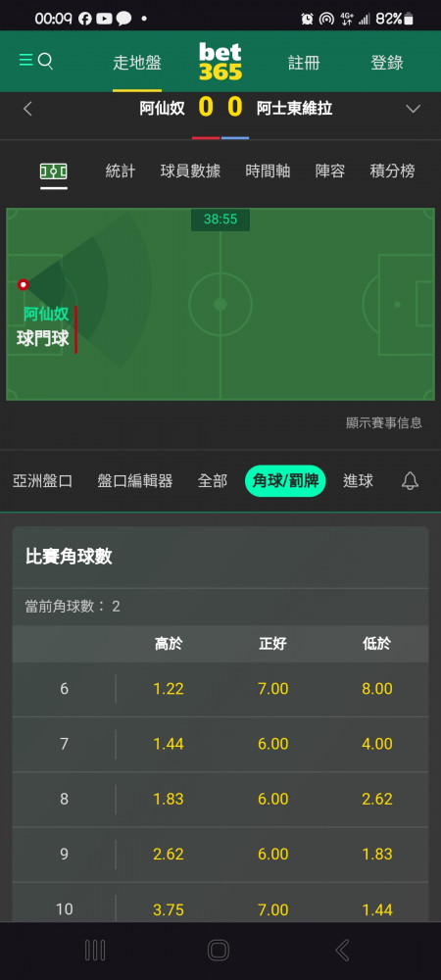Tap the 註冊 register link
The height and width of the screenshot is (980, 441).
(x=304, y=63)
